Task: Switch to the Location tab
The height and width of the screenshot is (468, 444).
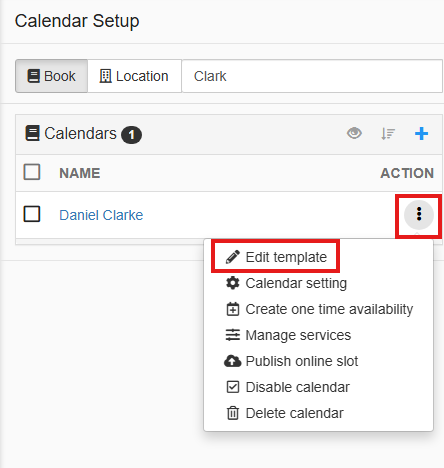Action: click(135, 76)
